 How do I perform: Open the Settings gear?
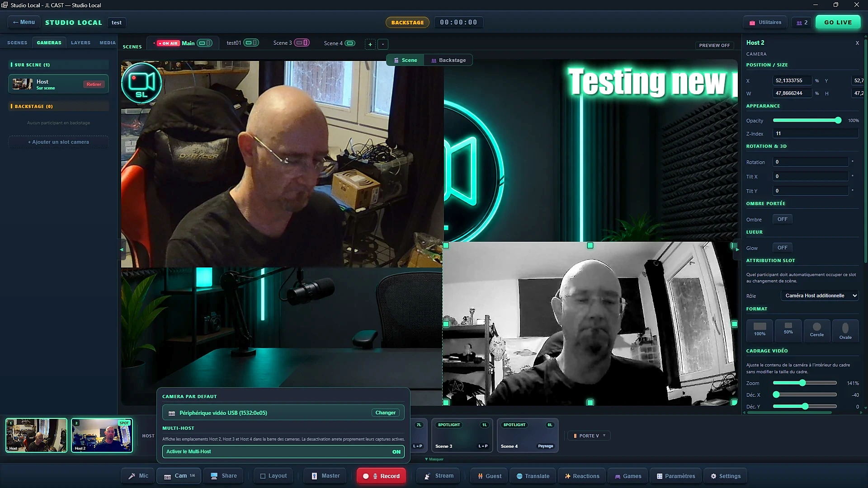click(x=725, y=476)
